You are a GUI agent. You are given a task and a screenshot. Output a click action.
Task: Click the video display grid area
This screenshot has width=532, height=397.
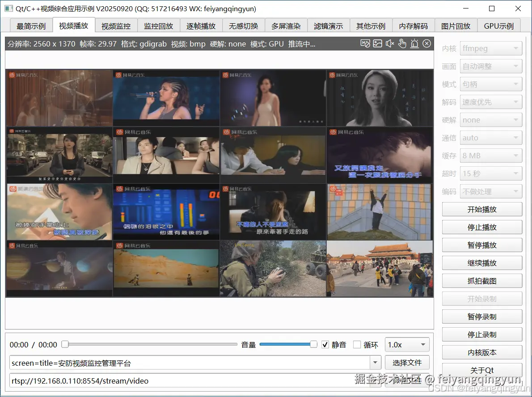click(x=220, y=183)
